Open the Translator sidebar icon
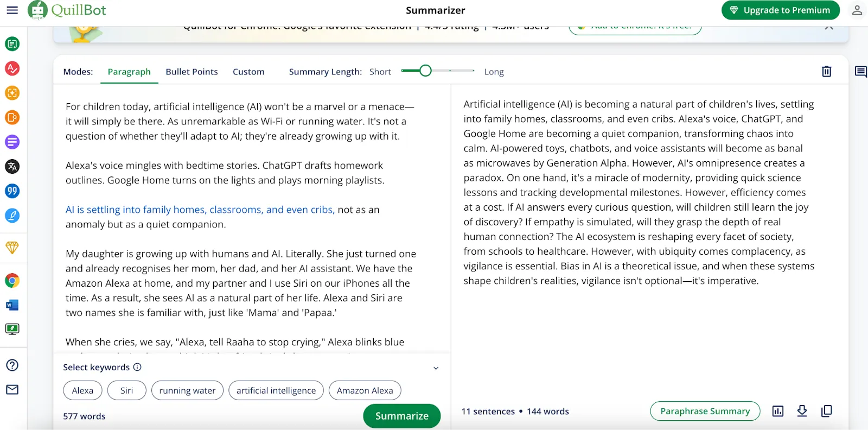 click(12, 166)
